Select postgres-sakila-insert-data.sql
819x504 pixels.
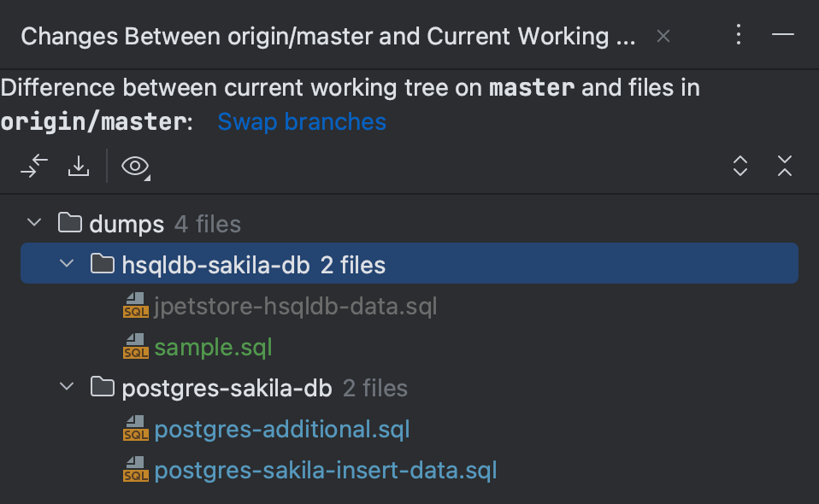(325, 470)
